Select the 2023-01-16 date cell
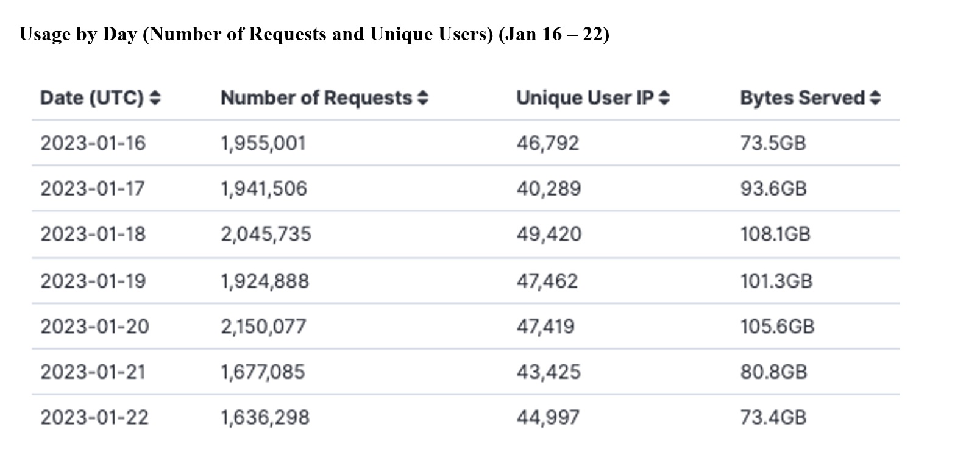This screenshot has height=452, width=980. (x=93, y=143)
